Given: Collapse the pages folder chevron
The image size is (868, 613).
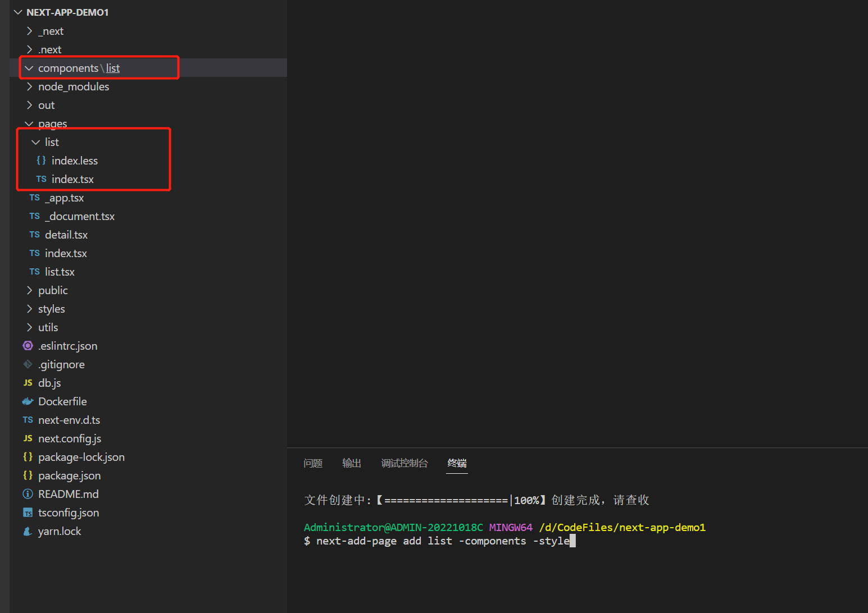Looking at the screenshot, I should (29, 123).
